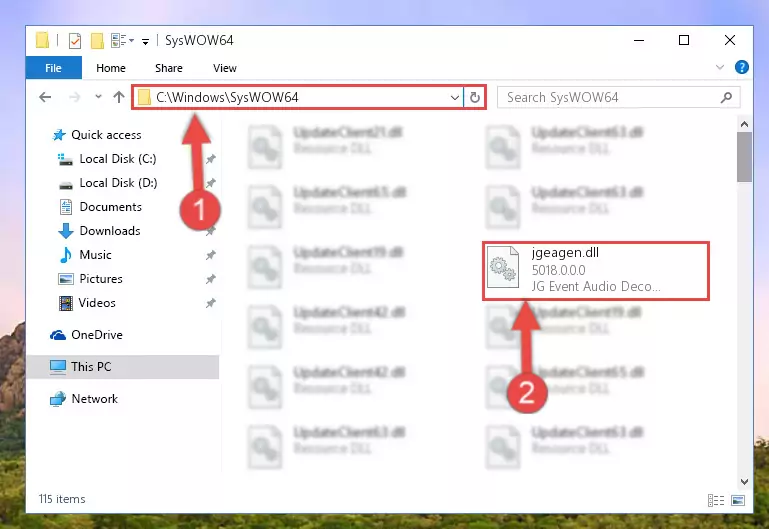Image resolution: width=769 pixels, height=529 pixels.
Task: Open the File menu
Action: click(53, 68)
